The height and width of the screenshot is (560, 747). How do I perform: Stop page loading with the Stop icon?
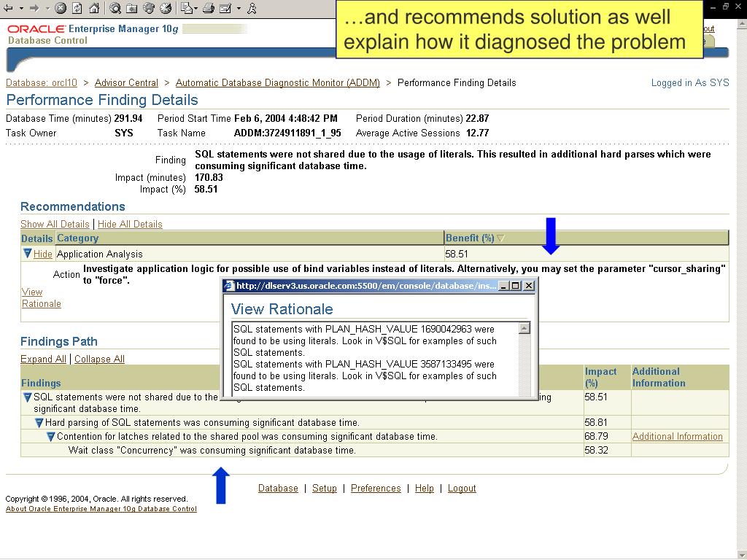pyautogui.click(x=61, y=8)
